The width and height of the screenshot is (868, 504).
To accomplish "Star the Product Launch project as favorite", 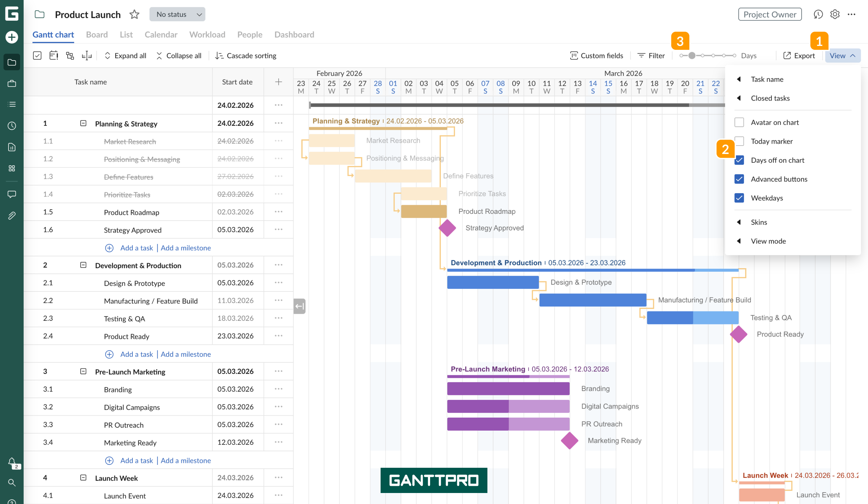I will (134, 15).
